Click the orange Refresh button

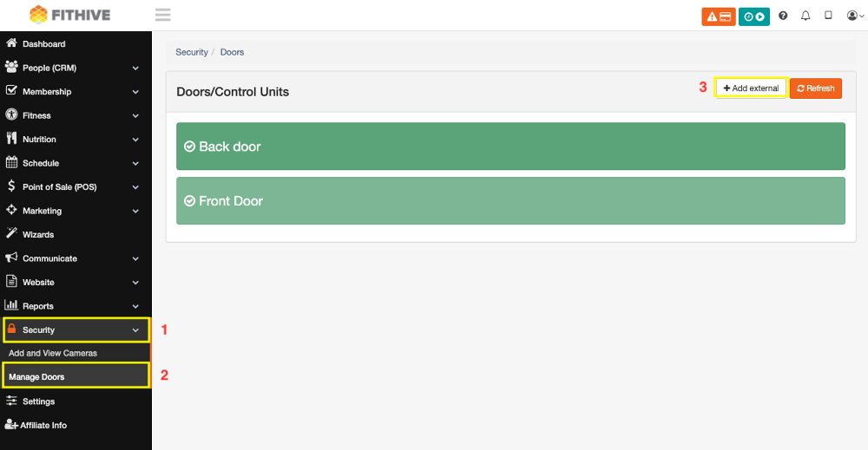point(815,88)
